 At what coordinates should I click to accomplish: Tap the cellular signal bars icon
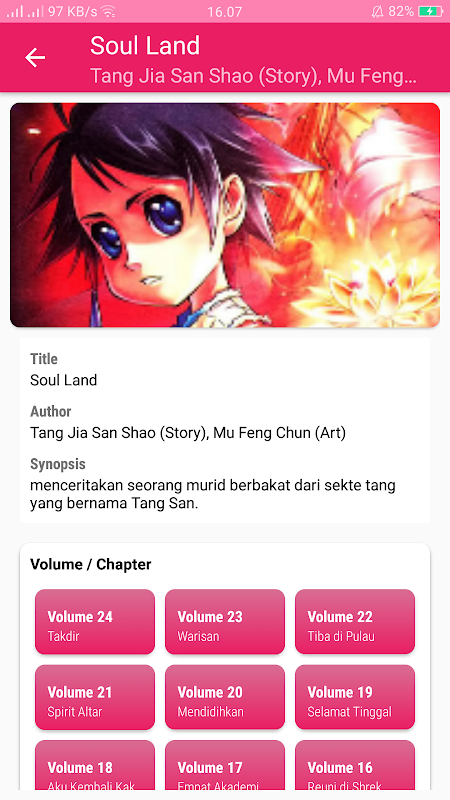24,11
